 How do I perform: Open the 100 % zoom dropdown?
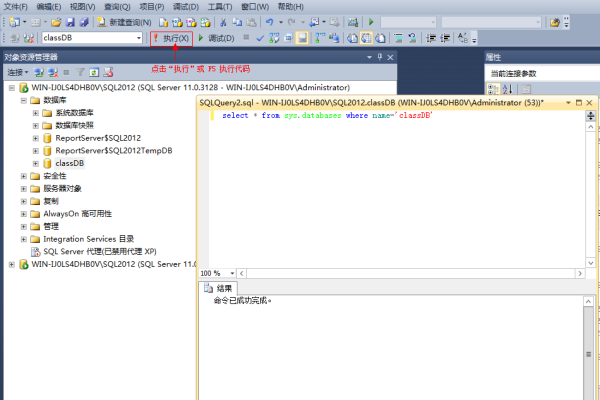pyautogui.click(x=232, y=273)
